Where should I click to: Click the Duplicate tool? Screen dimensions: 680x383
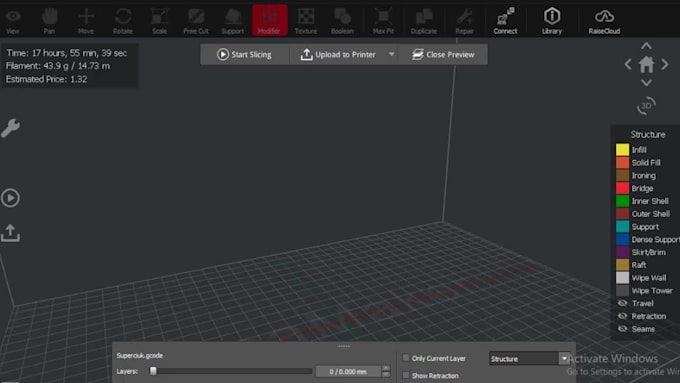click(424, 21)
